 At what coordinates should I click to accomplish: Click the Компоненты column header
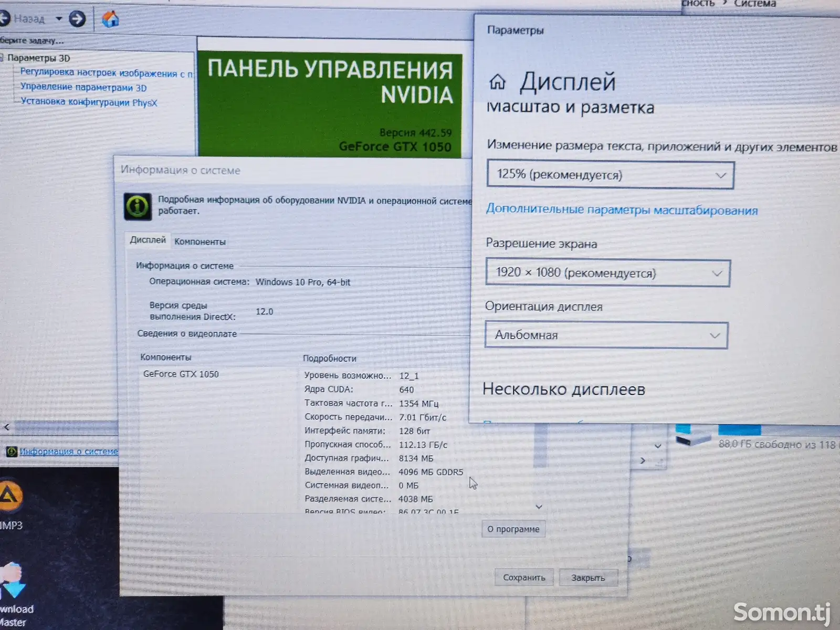(166, 357)
